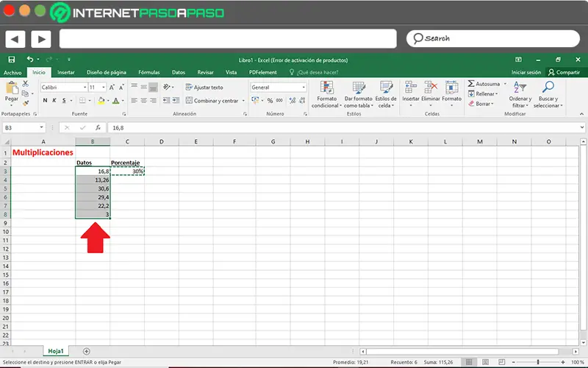Open the Archivo tab
This screenshot has height=368, width=588.
(12, 72)
